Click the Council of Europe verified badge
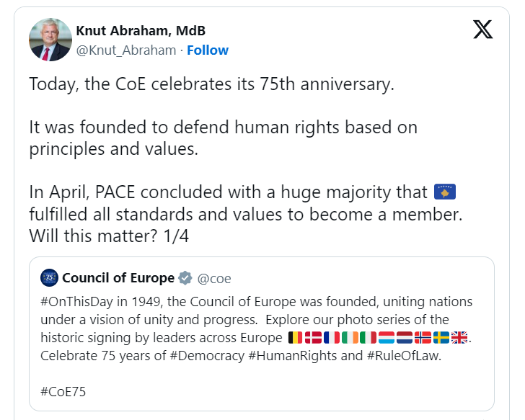Screen dimensions: 525x420 (x=185, y=278)
